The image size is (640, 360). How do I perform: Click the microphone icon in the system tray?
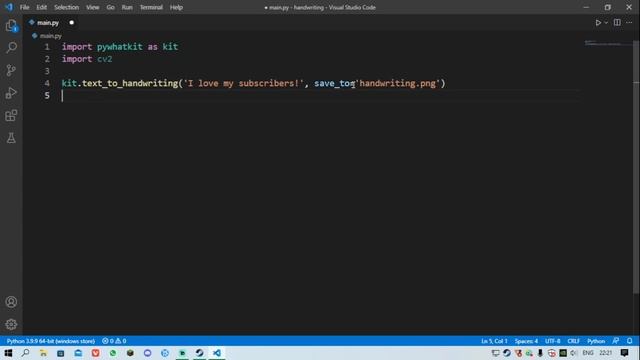(x=540, y=353)
